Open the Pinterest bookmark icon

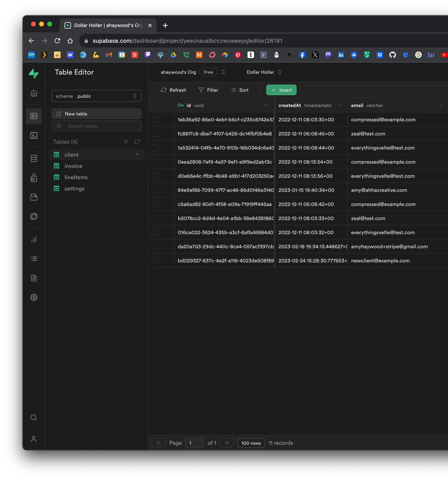pyautogui.click(x=238, y=55)
